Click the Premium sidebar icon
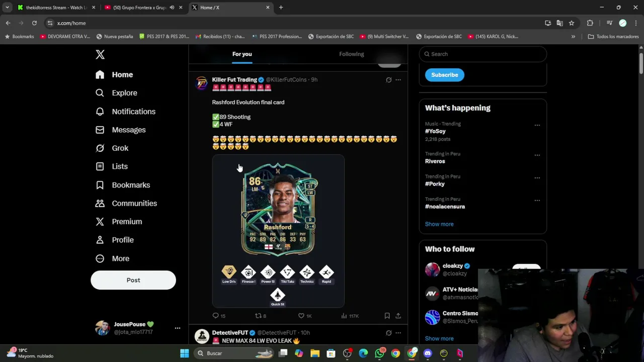644x362 pixels. (100, 222)
